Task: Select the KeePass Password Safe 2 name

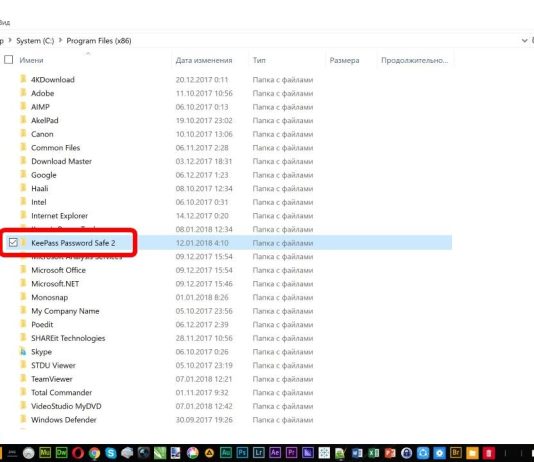Action: tap(73, 243)
